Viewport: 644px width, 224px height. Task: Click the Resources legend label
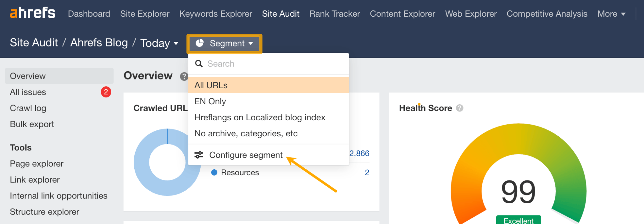240,172
